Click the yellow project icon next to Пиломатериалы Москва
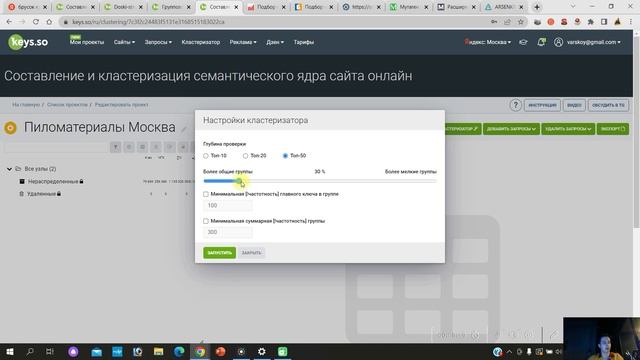 [x=10, y=128]
